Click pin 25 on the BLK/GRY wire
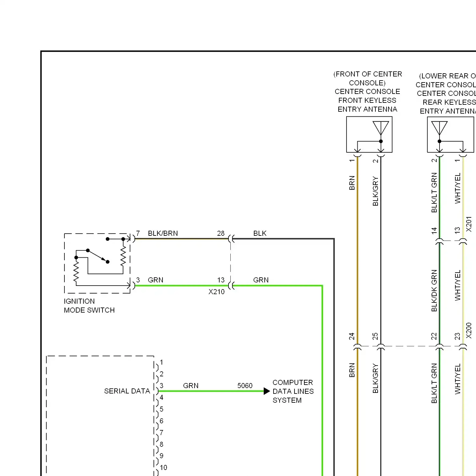Screen dimensions: 476x476 pyautogui.click(x=375, y=336)
